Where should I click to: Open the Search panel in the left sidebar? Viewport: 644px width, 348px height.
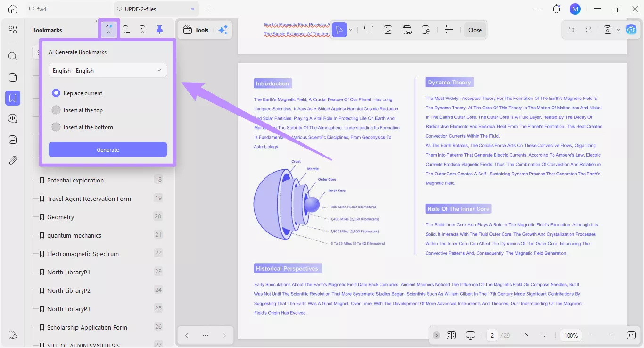[x=13, y=56]
